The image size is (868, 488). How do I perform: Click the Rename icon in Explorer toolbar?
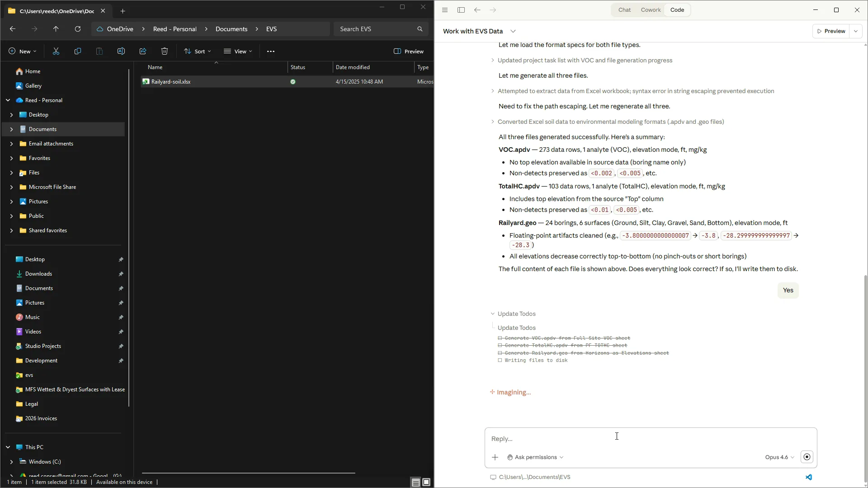coord(121,52)
